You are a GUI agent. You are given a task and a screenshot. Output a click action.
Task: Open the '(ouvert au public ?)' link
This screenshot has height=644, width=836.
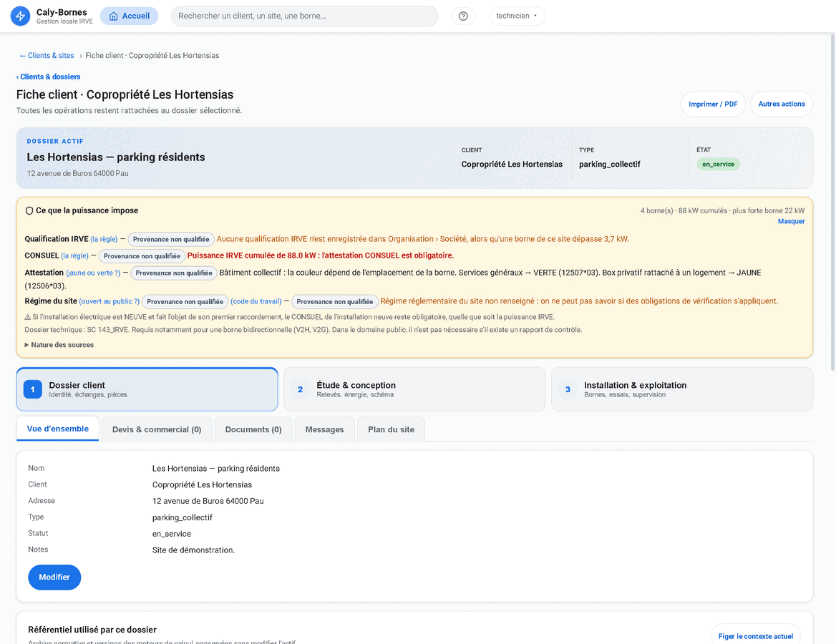click(110, 301)
